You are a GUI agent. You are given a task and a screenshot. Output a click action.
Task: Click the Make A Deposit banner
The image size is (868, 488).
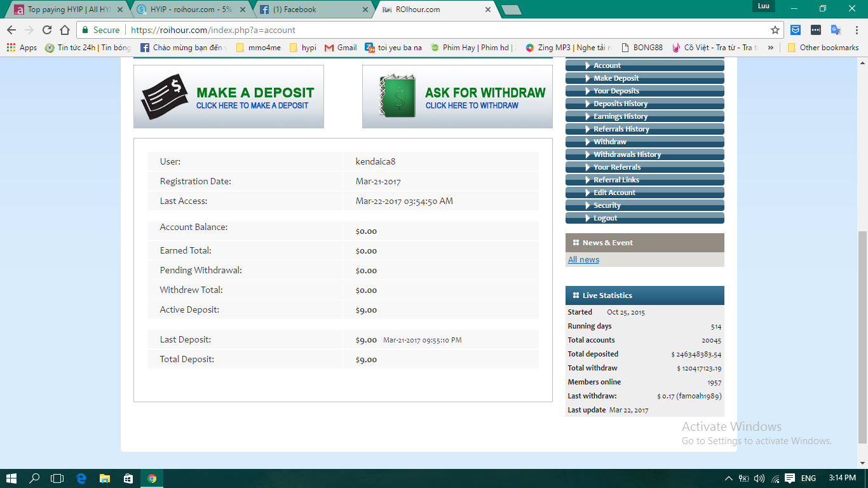click(229, 97)
